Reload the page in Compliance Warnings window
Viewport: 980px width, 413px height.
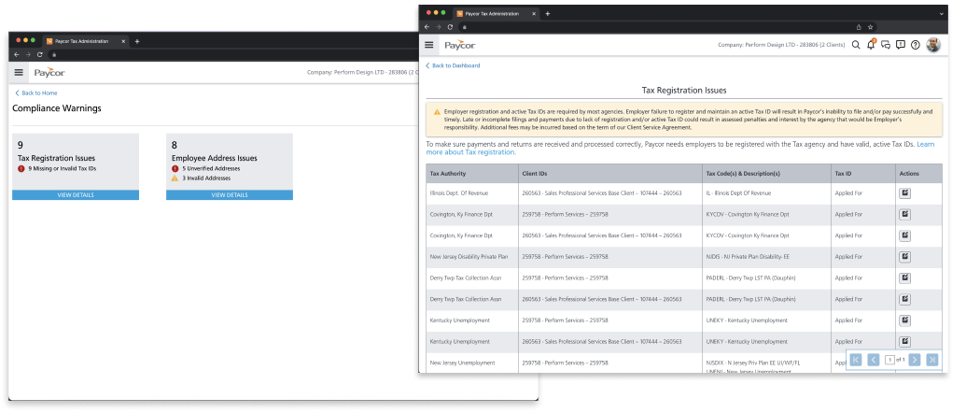coord(40,54)
